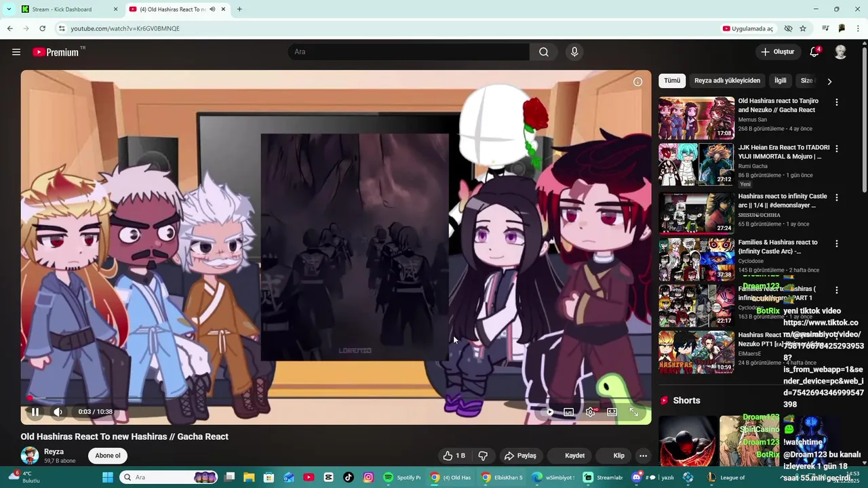The width and height of the screenshot is (868, 488).
Task: Open the Reyza channel name link
Action: (x=54, y=451)
